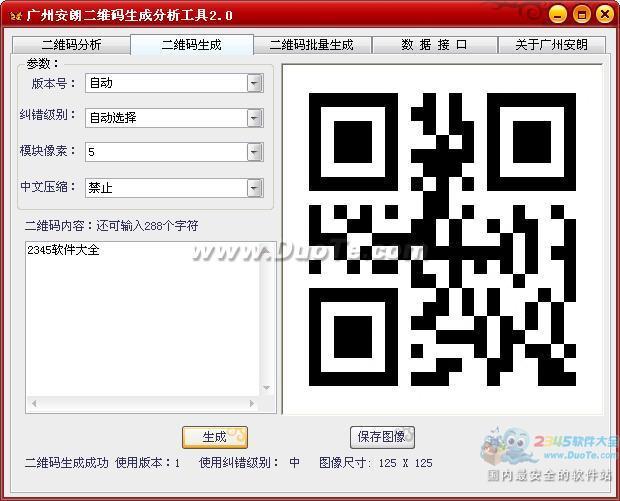This screenshot has height=501, width=620.
Task: Click the 模块像素 field showing 5
Action: point(174,152)
